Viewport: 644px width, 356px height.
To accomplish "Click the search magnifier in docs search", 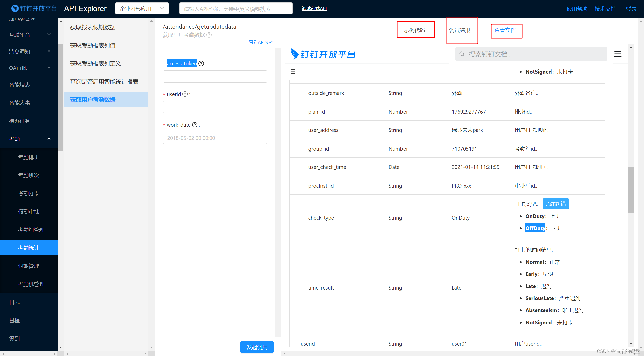I will point(462,54).
